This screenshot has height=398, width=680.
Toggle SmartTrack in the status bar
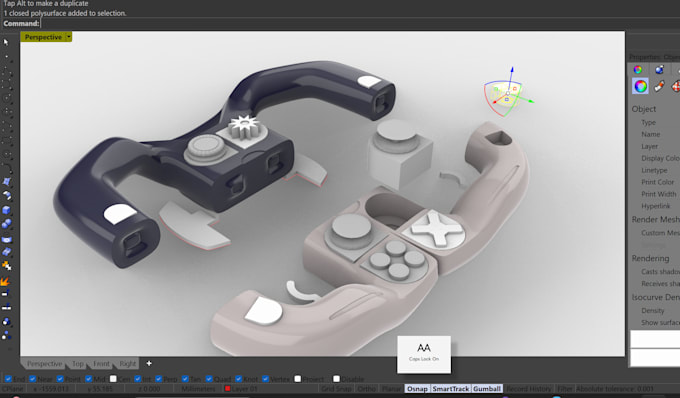451,389
